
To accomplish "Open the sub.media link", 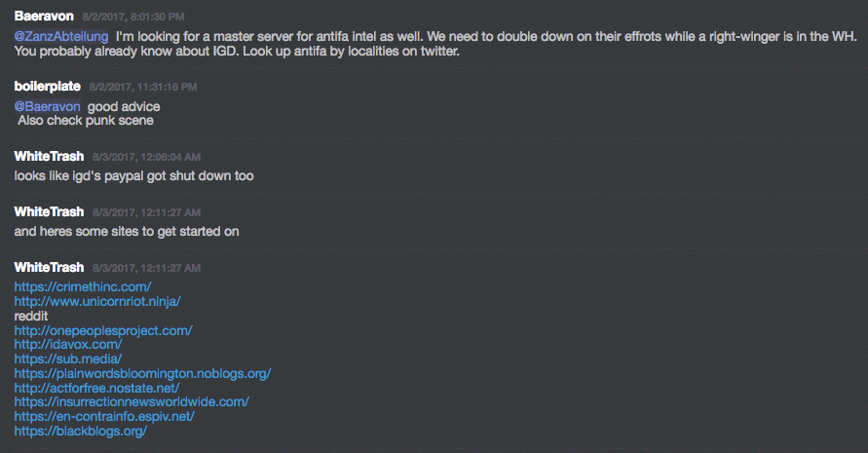I will (x=68, y=359).
